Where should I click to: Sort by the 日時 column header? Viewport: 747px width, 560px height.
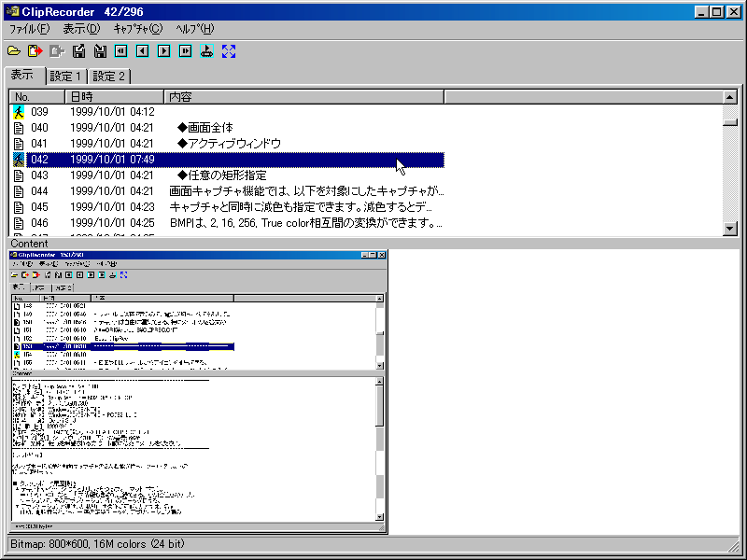pyautogui.click(x=114, y=97)
